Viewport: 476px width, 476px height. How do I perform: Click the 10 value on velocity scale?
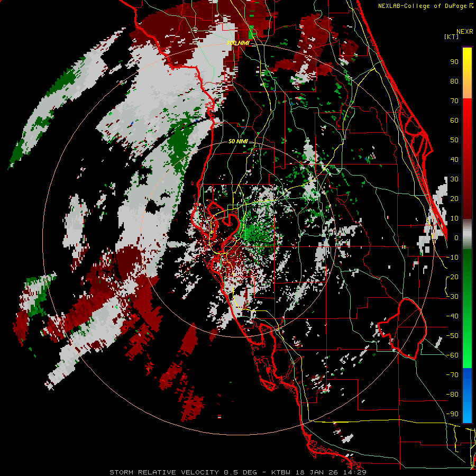454,218
